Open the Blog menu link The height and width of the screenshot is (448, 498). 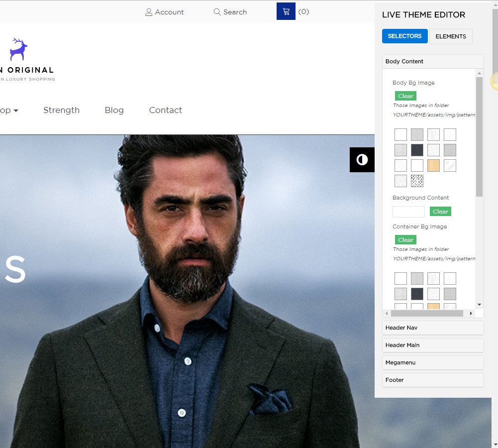(114, 110)
